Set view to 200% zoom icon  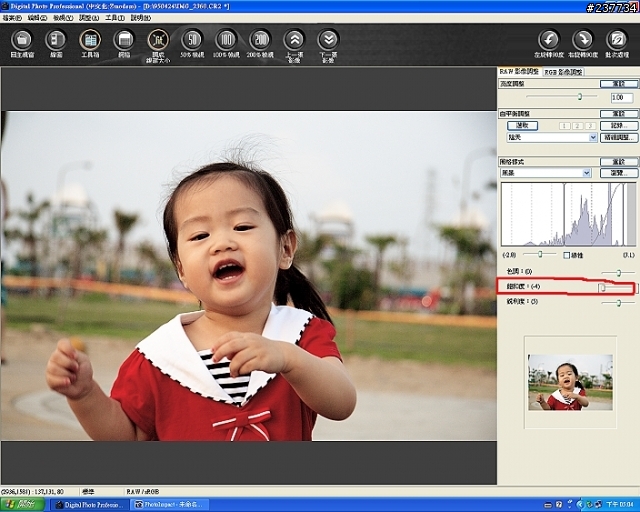[260, 40]
